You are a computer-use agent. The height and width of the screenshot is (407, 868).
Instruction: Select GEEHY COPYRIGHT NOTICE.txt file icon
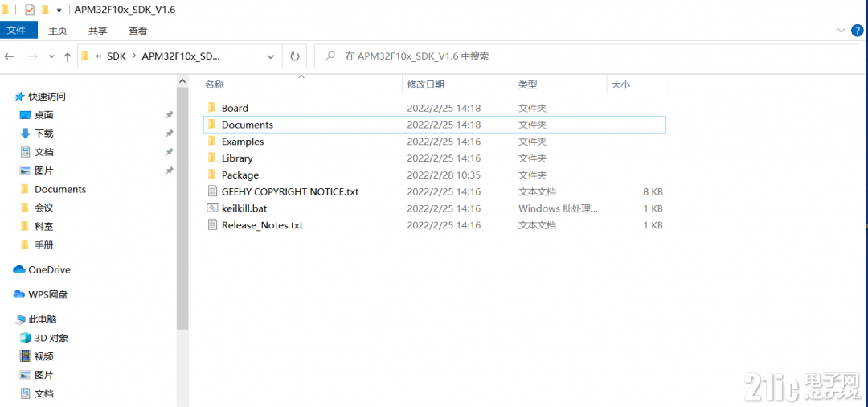pyautogui.click(x=212, y=191)
